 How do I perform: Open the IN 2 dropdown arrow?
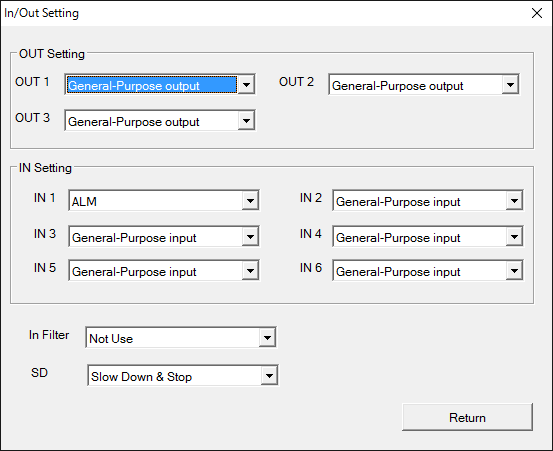514,201
